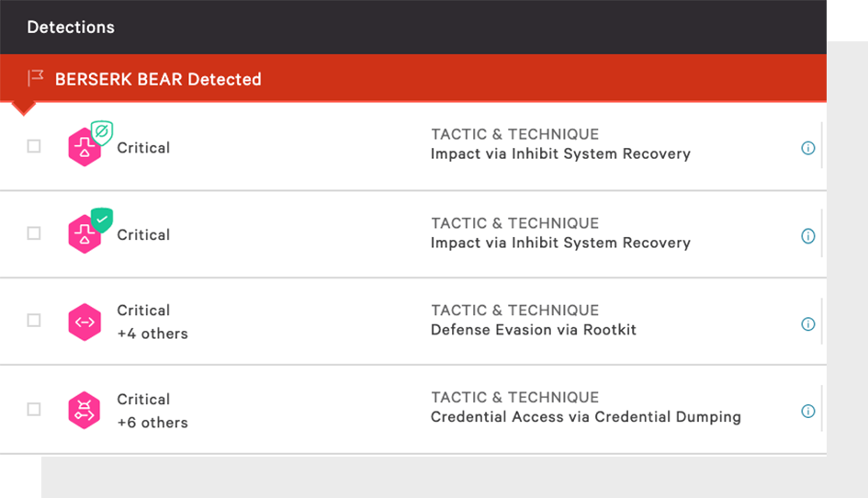868x498 pixels.
Task: Tick checkbox for first Inhibit System Recovery detection
Action: click(34, 146)
